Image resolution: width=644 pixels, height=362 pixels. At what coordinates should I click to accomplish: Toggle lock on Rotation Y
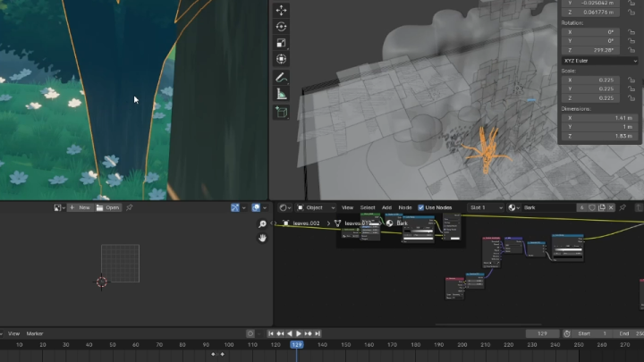coord(631,41)
